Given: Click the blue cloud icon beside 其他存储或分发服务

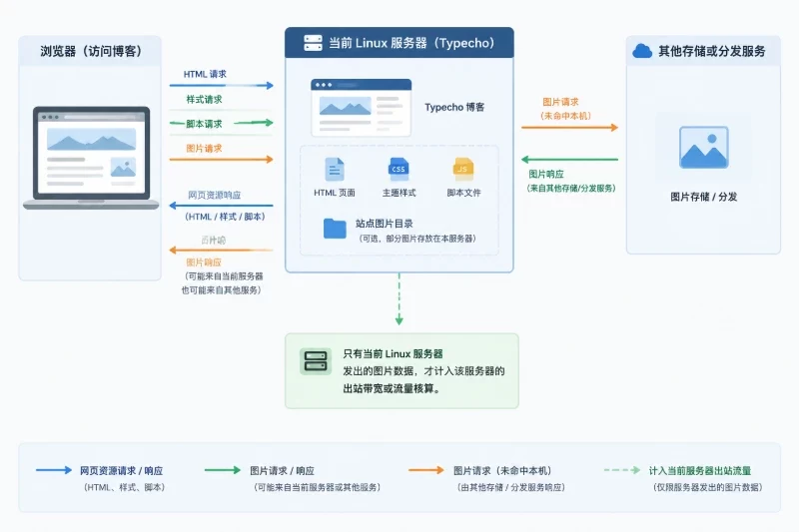Looking at the screenshot, I should (x=642, y=51).
